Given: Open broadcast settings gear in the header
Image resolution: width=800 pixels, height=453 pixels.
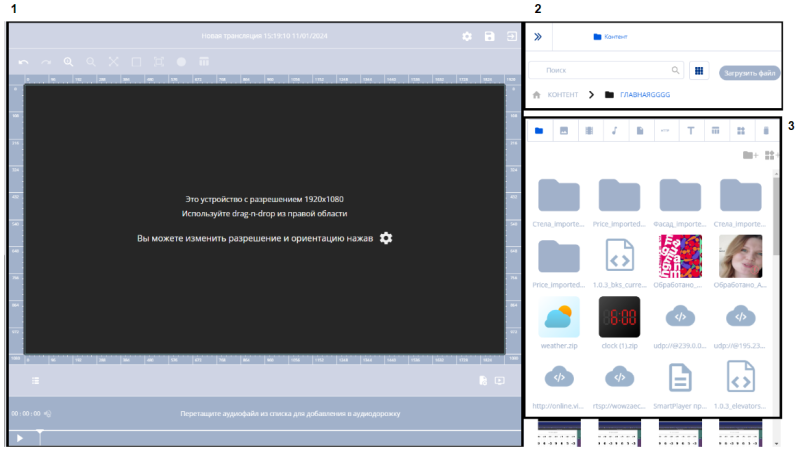Looking at the screenshot, I should click(467, 37).
